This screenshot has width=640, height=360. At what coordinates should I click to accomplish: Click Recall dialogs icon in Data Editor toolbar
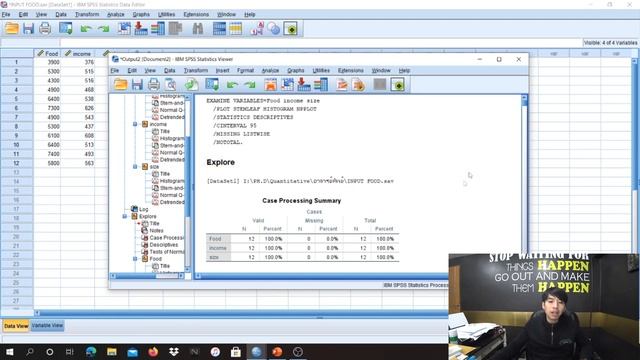[66, 29]
